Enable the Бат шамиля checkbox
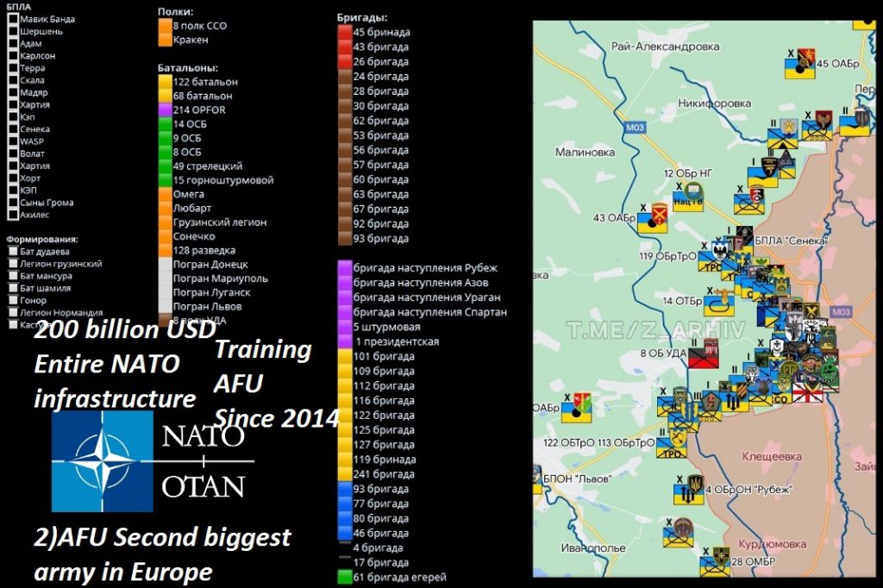The width and height of the screenshot is (883, 588). click(13, 288)
